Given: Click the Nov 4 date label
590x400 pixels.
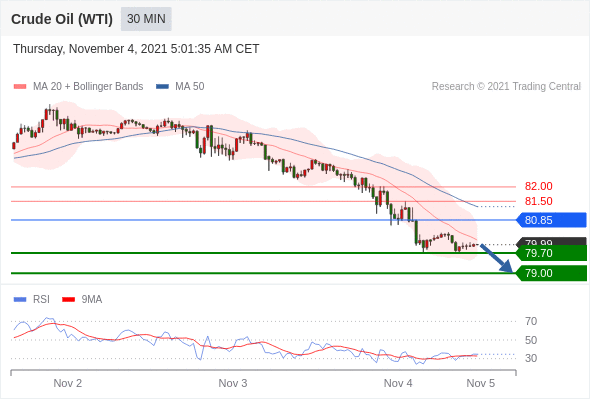Looking at the screenshot, I should pyautogui.click(x=398, y=383).
